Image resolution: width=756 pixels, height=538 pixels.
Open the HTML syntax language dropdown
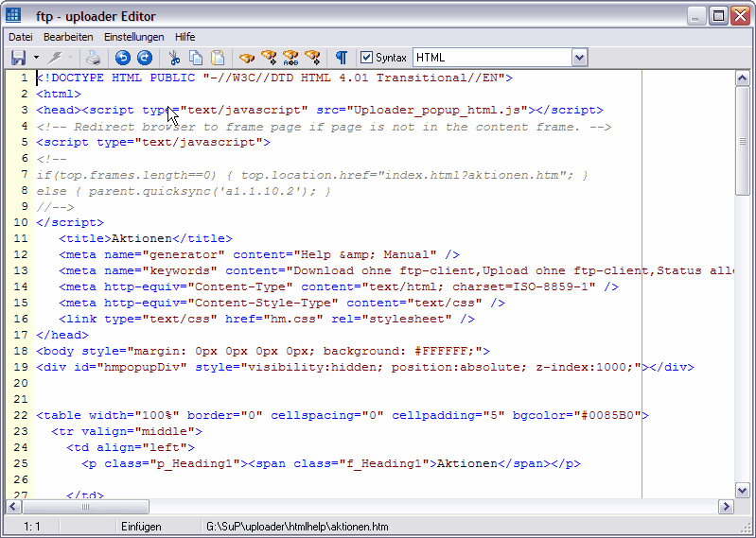(x=579, y=58)
